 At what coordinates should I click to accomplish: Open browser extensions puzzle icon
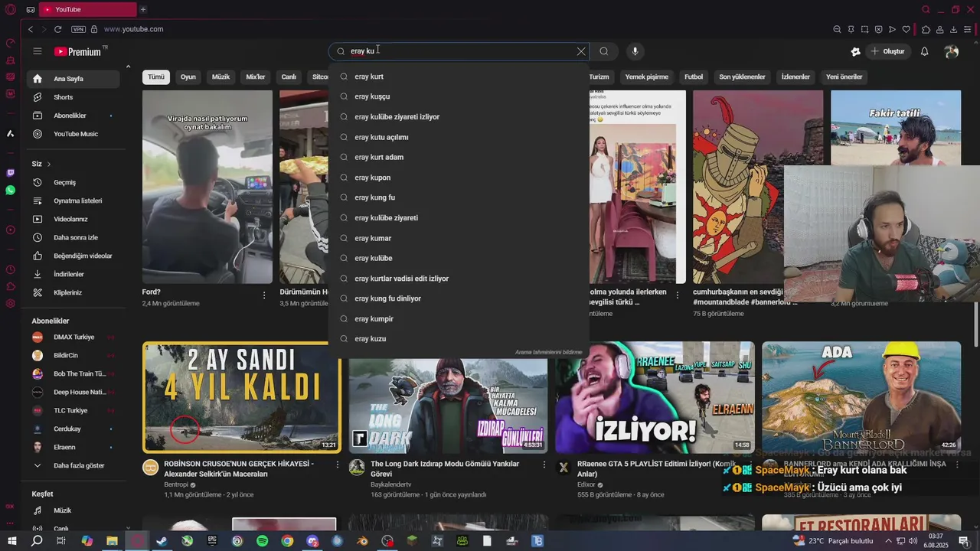(x=926, y=29)
